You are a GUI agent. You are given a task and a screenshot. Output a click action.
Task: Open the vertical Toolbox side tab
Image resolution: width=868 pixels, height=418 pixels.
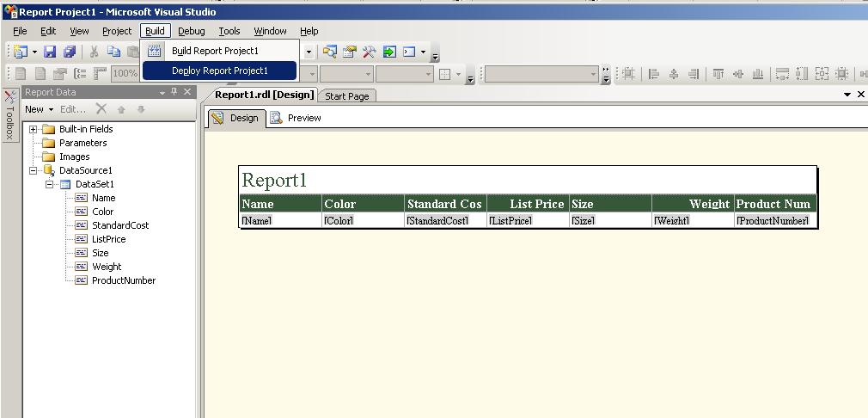tap(9, 114)
